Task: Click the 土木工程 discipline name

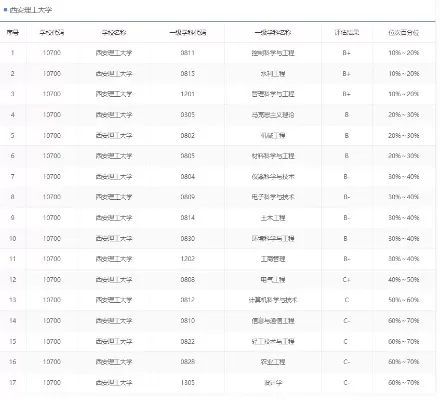Action: coord(273,218)
